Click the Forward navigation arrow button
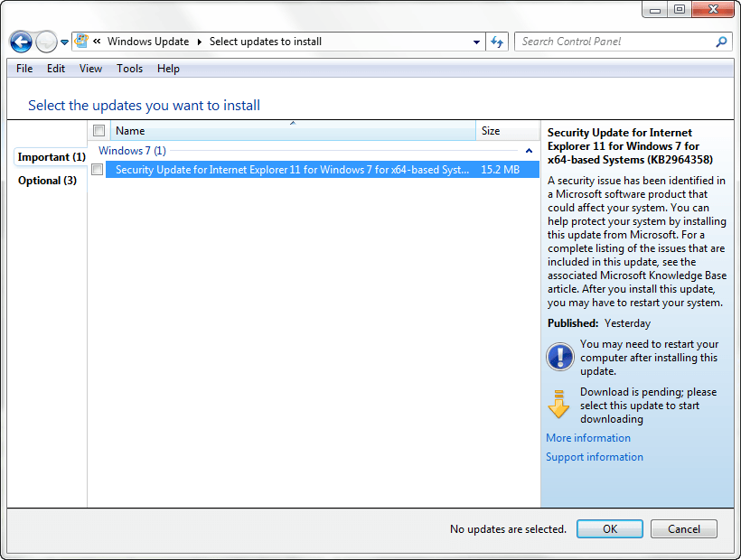This screenshot has width=741, height=560. pyautogui.click(x=46, y=42)
